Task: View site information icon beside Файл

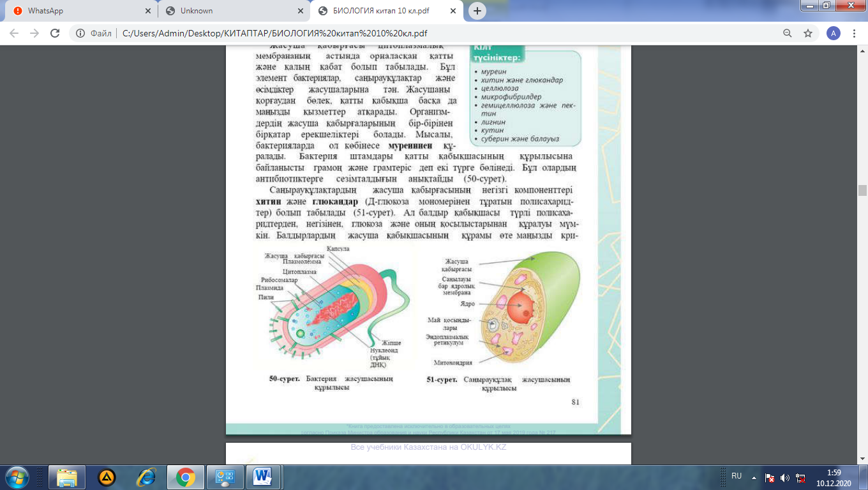Action: (x=80, y=33)
